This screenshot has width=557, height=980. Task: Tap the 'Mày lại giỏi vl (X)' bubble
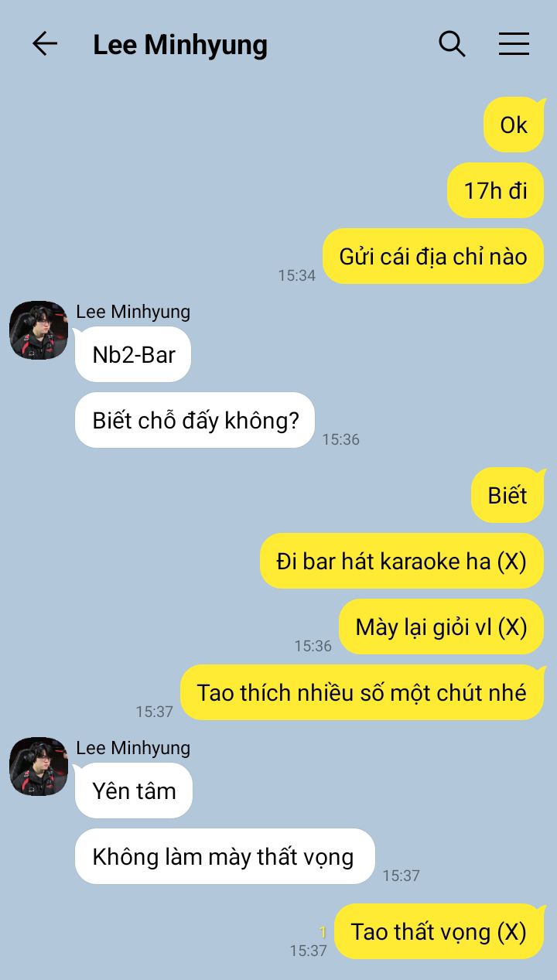(x=441, y=627)
